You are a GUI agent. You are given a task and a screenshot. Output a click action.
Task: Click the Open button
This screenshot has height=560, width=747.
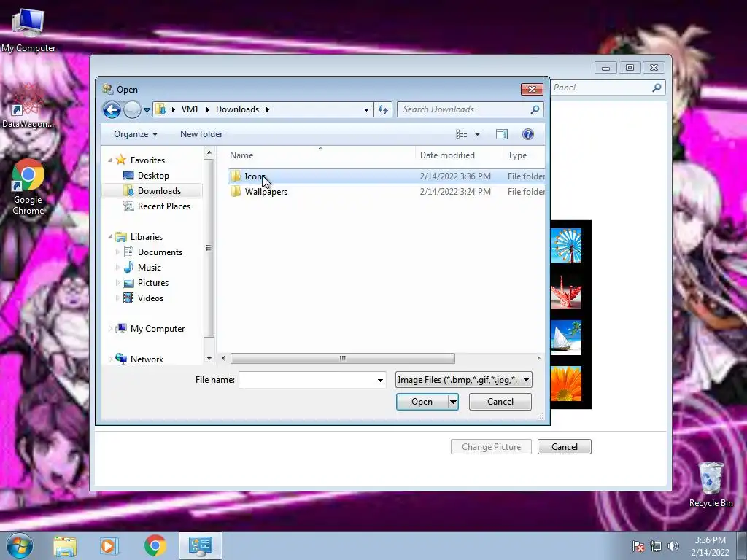[x=422, y=402]
